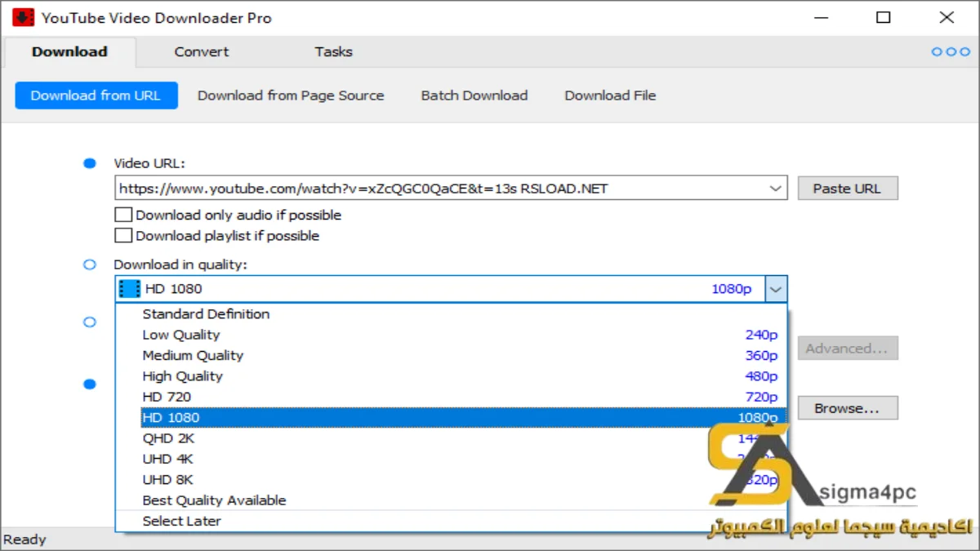
Task: Select the radio button below quality option
Action: point(90,322)
